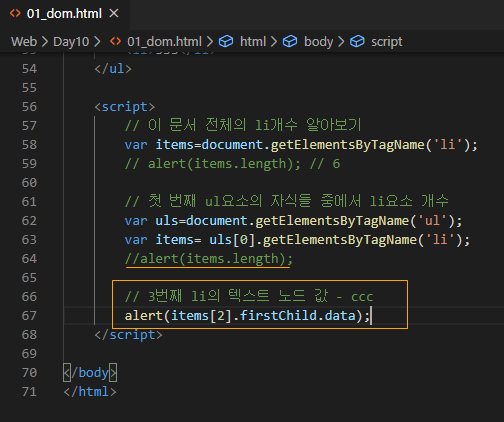This screenshot has width=504, height=422.
Task: Click the closing </html> tag
Action: [x=90, y=392]
